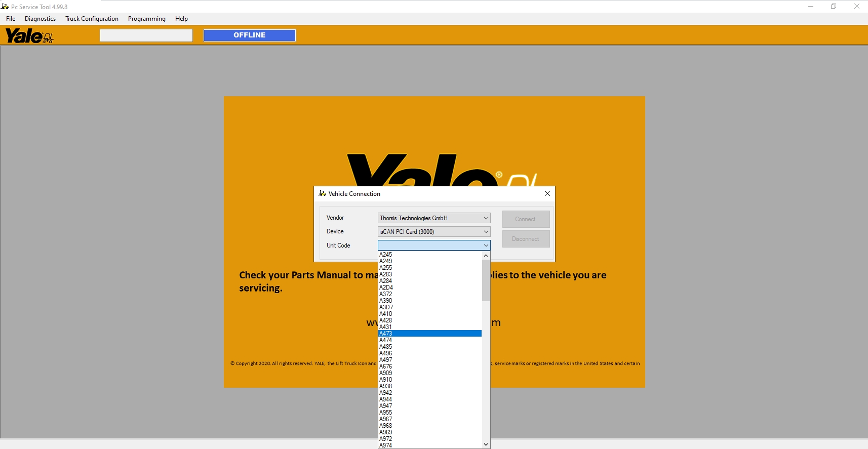The image size is (868, 449).
Task: Click the Yale logo in the toolbar
Action: coord(29,36)
